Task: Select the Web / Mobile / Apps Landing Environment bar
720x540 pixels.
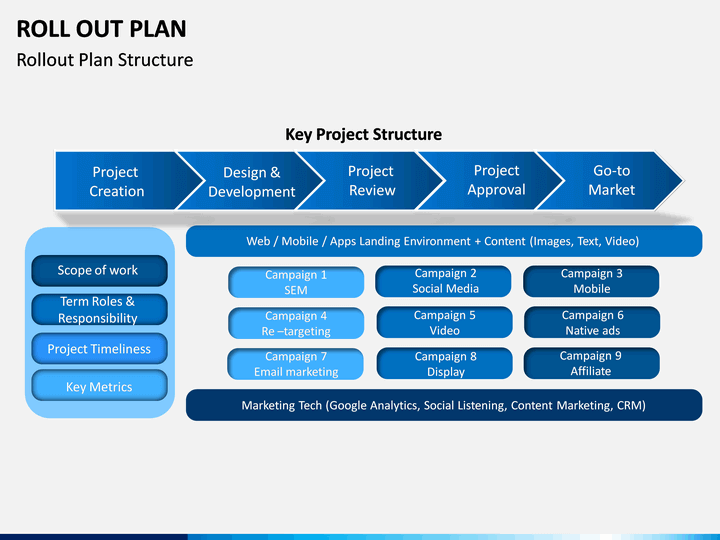Action: click(x=444, y=241)
